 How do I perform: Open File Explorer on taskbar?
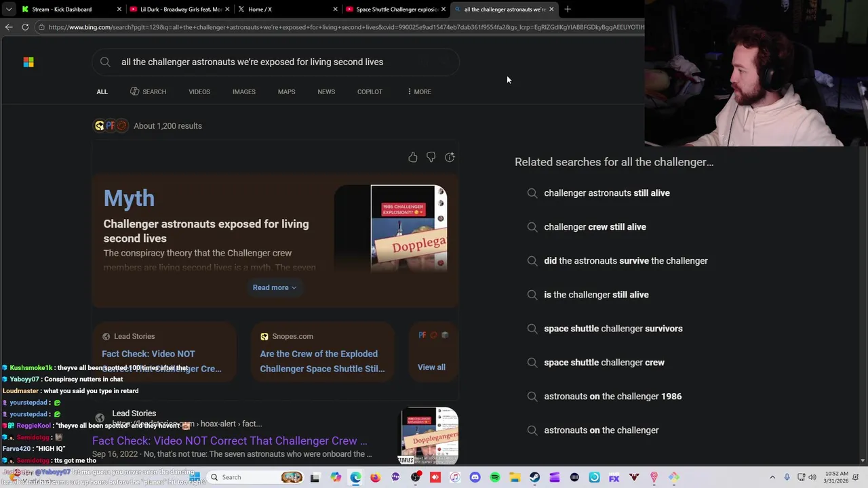point(515,478)
